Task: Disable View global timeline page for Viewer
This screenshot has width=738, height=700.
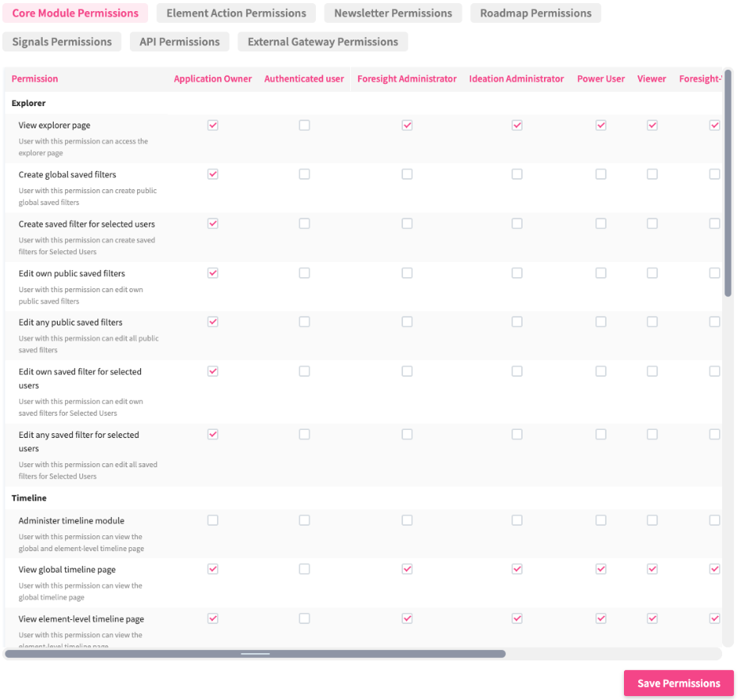Action: point(652,569)
